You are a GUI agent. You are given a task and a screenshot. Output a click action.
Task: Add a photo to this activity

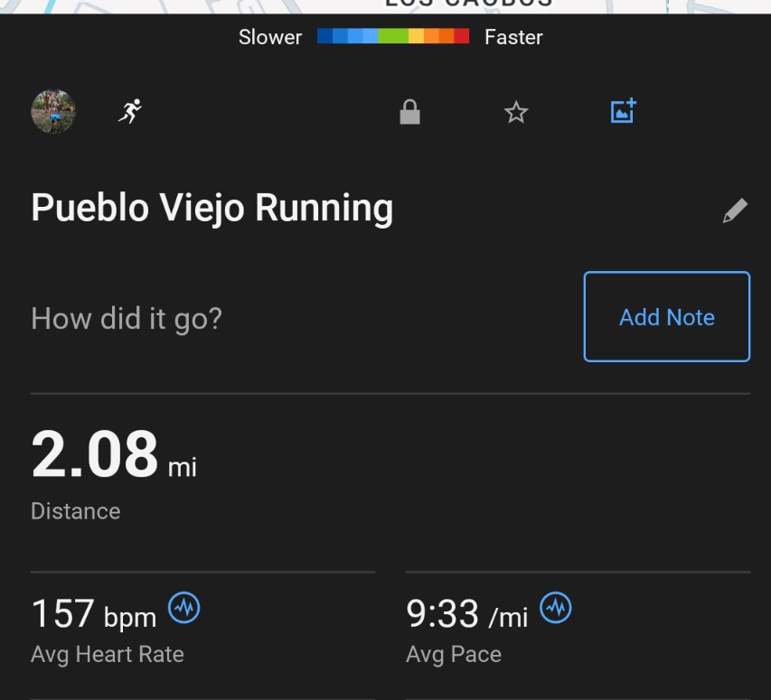tap(623, 112)
